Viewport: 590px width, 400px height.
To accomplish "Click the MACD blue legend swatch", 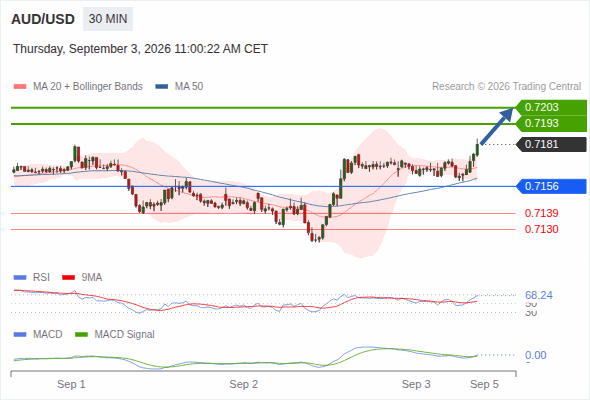I will click(x=20, y=335).
